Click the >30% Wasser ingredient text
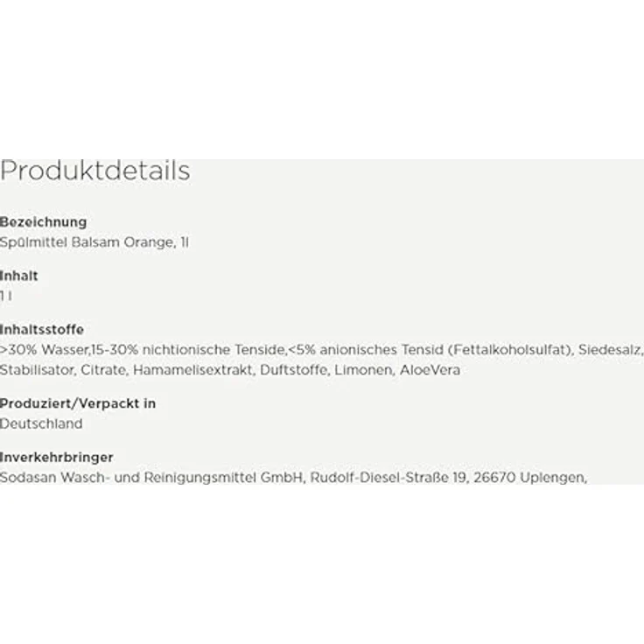The height and width of the screenshot is (644, 644). (x=45, y=350)
